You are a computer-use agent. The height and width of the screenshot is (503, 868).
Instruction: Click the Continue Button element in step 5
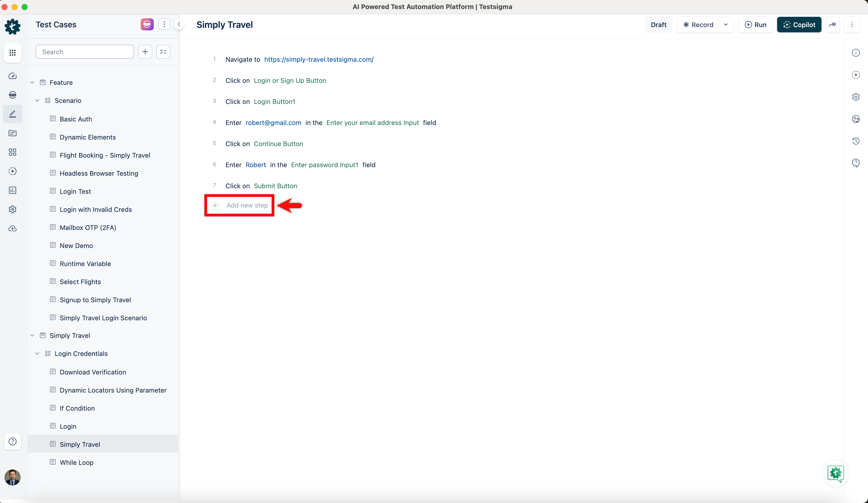point(278,144)
